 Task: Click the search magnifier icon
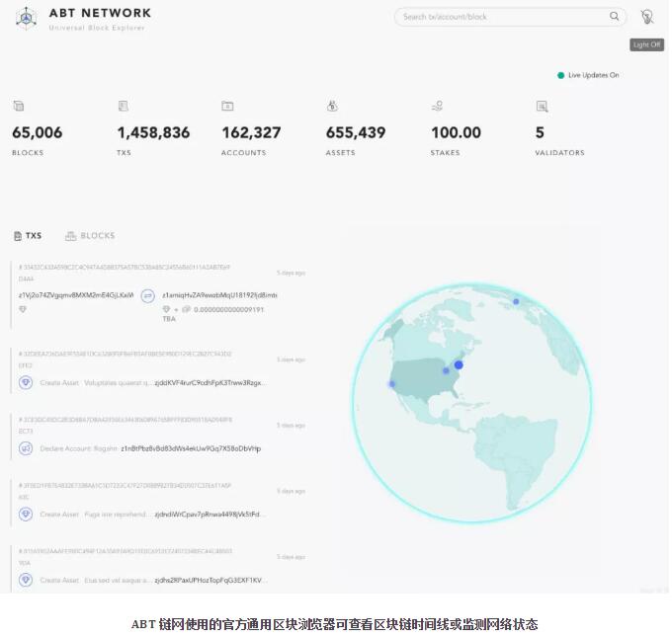point(614,16)
